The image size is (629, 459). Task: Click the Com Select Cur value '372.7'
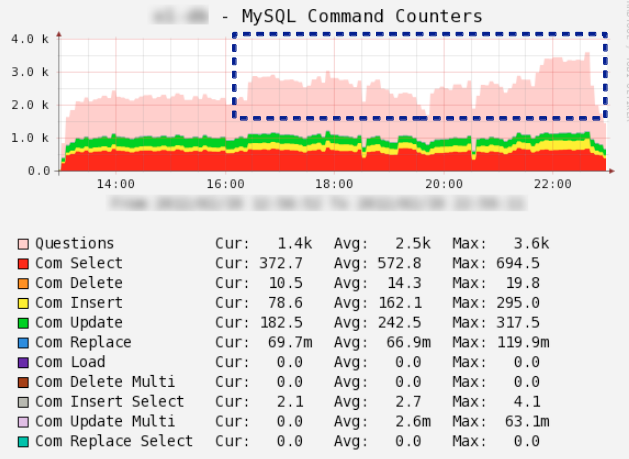pyautogui.click(x=281, y=263)
